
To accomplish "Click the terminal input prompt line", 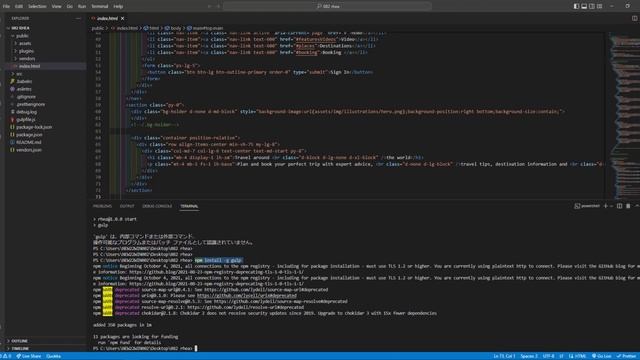I will (x=145, y=349).
